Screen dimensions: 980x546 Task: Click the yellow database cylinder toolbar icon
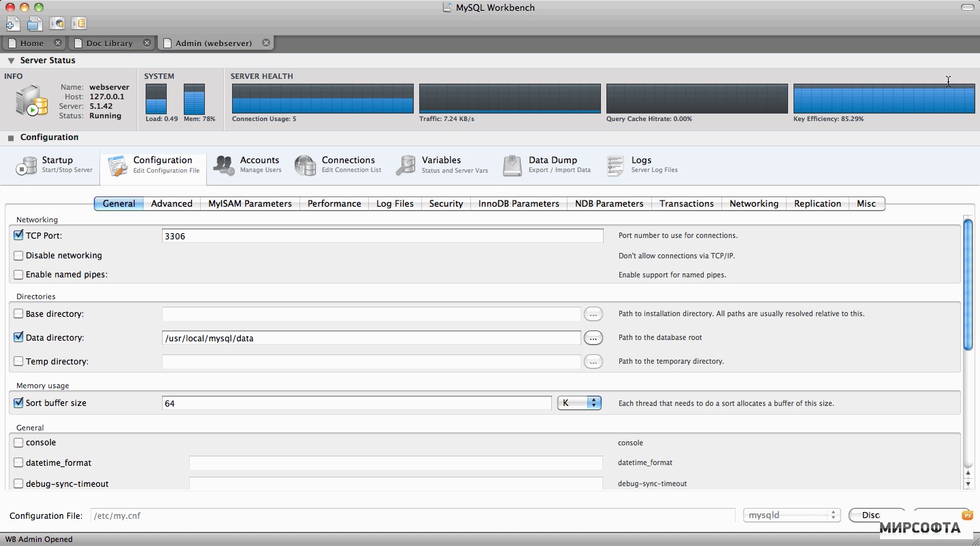(x=78, y=23)
